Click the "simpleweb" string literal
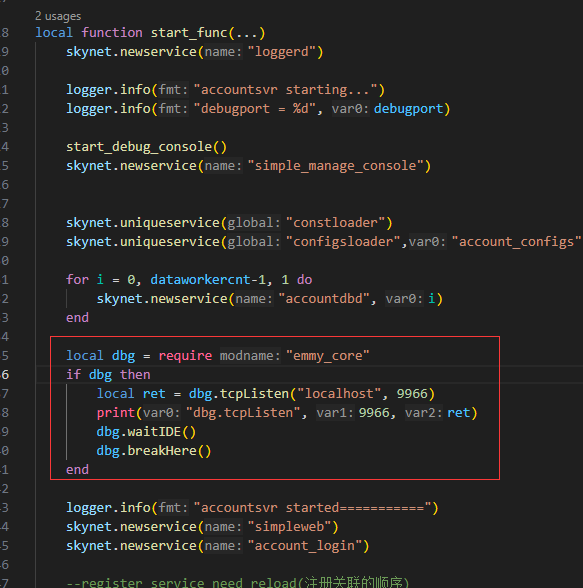 [x=289, y=527]
